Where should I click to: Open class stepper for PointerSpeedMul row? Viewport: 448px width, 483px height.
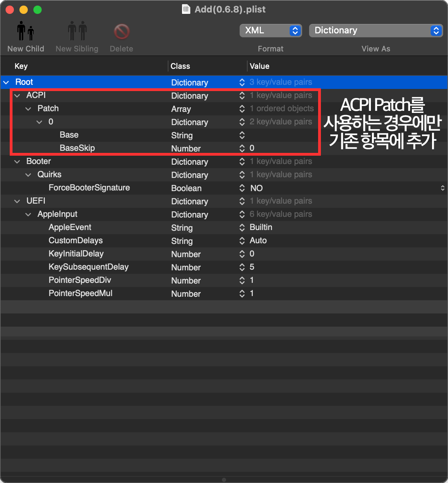242,294
